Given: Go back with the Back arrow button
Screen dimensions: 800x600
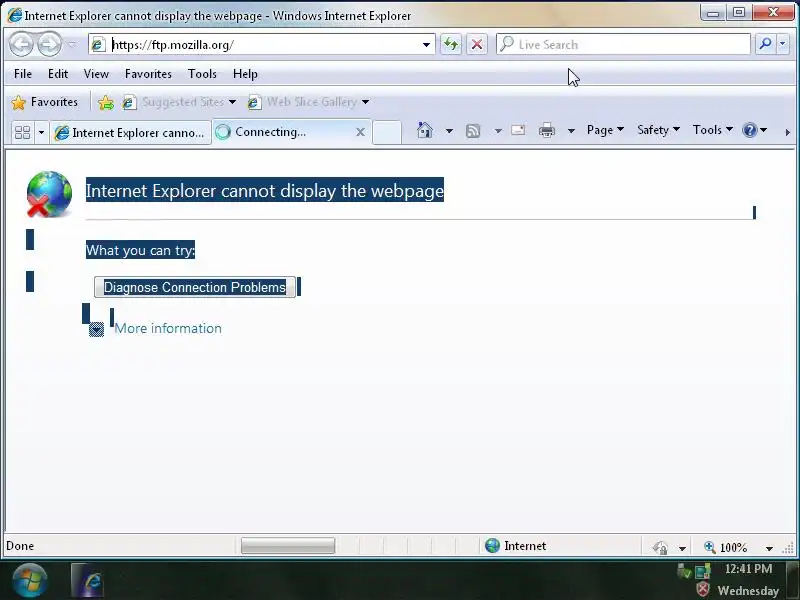Looking at the screenshot, I should pyautogui.click(x=21, y=44).
